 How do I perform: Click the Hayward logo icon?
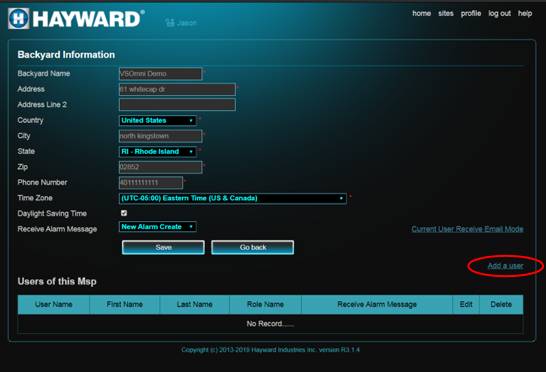coord(18,18)
